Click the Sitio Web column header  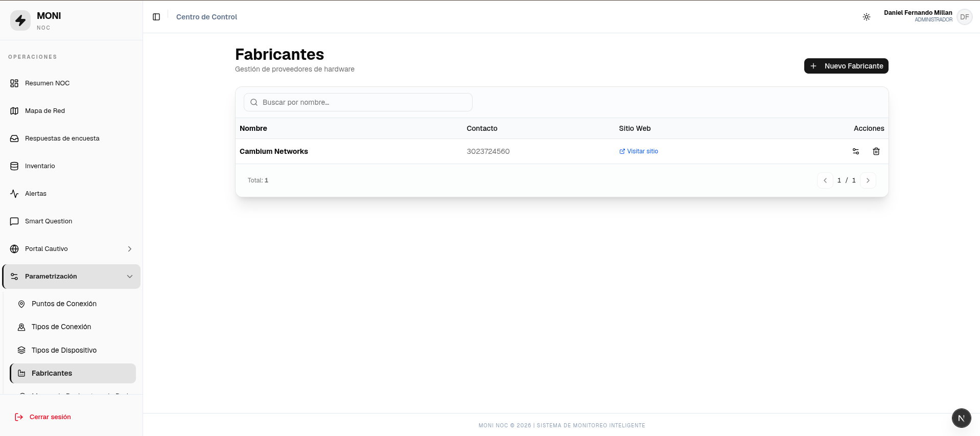coord(635,128)
